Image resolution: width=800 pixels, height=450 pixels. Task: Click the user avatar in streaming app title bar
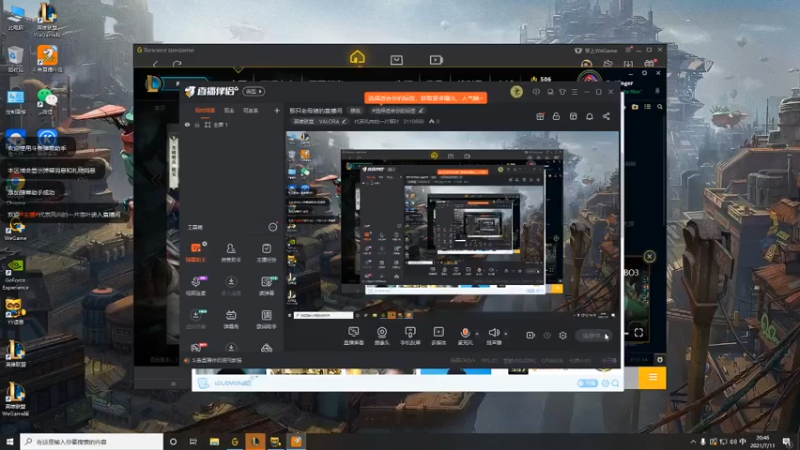click(516, 92)
